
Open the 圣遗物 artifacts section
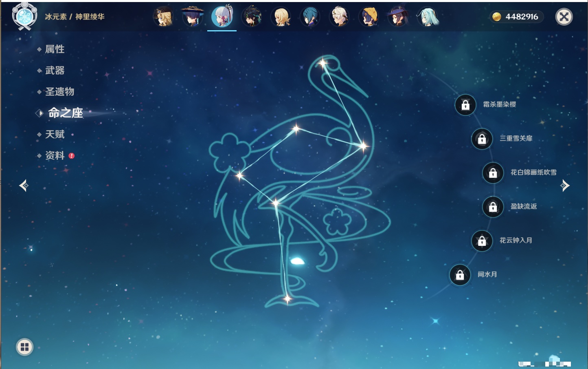click(x=59, y=92)
